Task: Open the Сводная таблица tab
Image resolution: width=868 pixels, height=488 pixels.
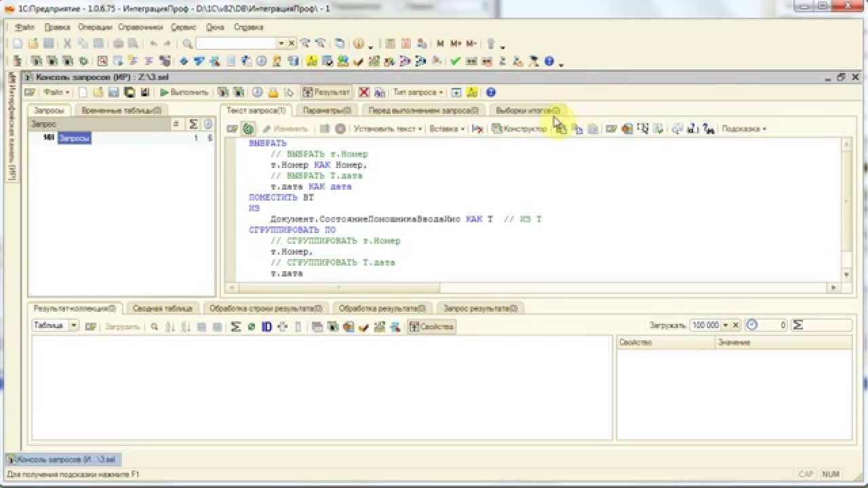Action: pyautogui.click(x=163, y=308)
